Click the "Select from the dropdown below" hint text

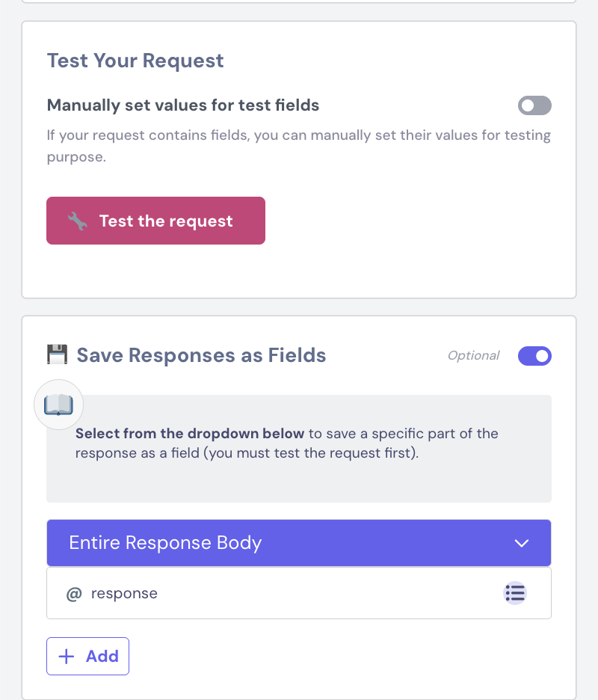[190, 434]
